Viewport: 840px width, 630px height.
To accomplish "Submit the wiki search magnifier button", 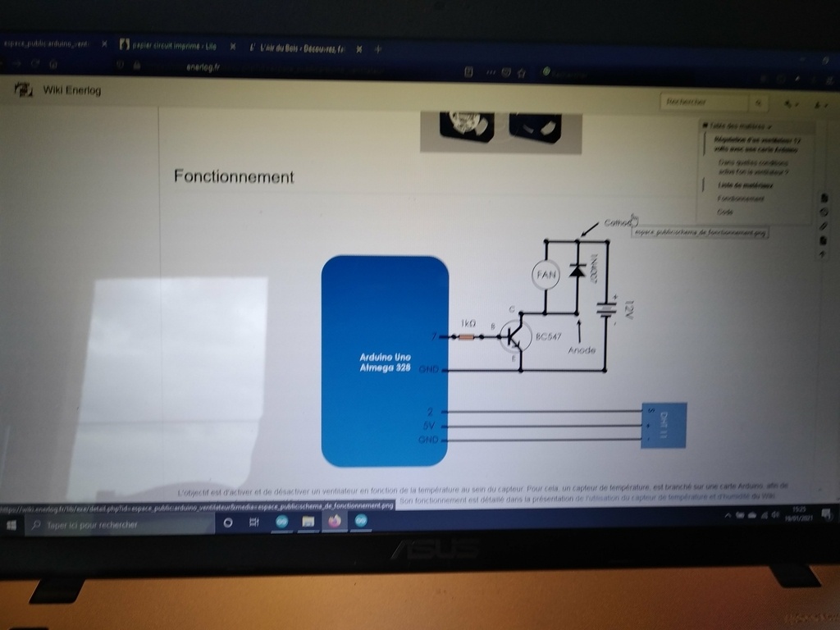I will click(757, 103).
